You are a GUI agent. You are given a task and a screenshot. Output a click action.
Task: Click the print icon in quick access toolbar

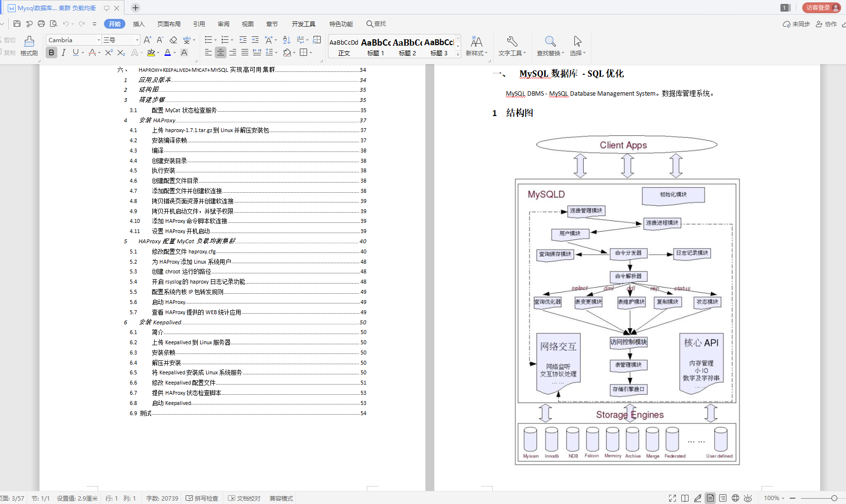[41, 24]
